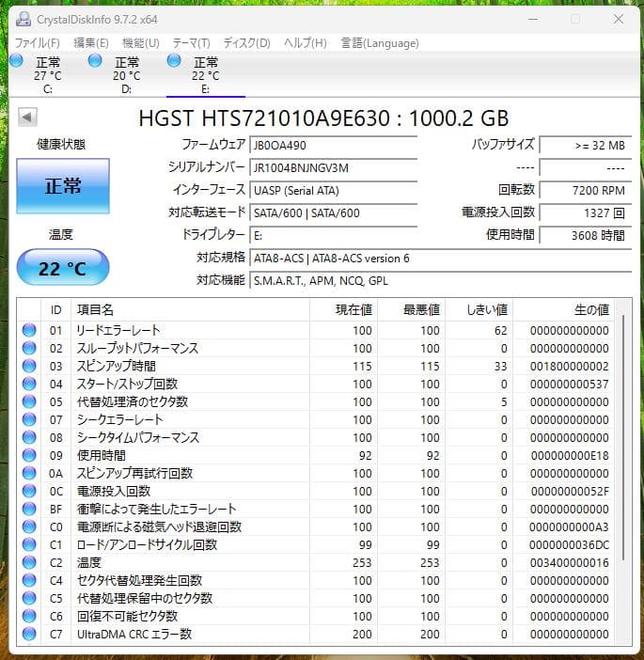Viewport: 644px width, 660px height.
Task: Click the しきい値 column header
Action: pyautogui.click(x=479, y=310)
